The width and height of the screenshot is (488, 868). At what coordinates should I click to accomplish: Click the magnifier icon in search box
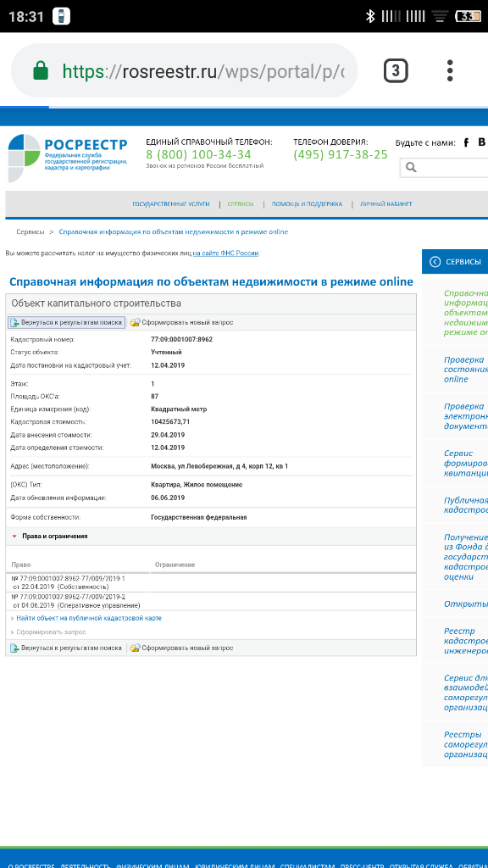point(411,167)
